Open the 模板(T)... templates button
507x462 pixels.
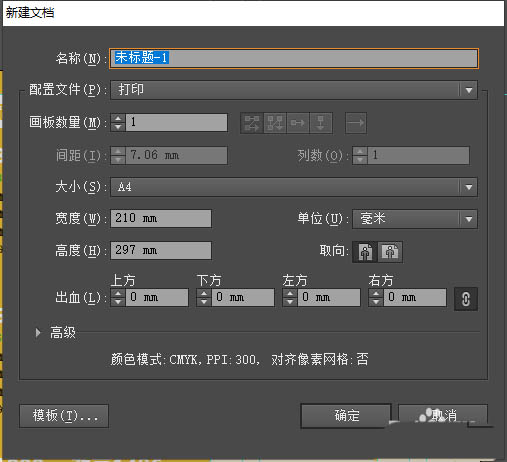[x=64, y=416]
